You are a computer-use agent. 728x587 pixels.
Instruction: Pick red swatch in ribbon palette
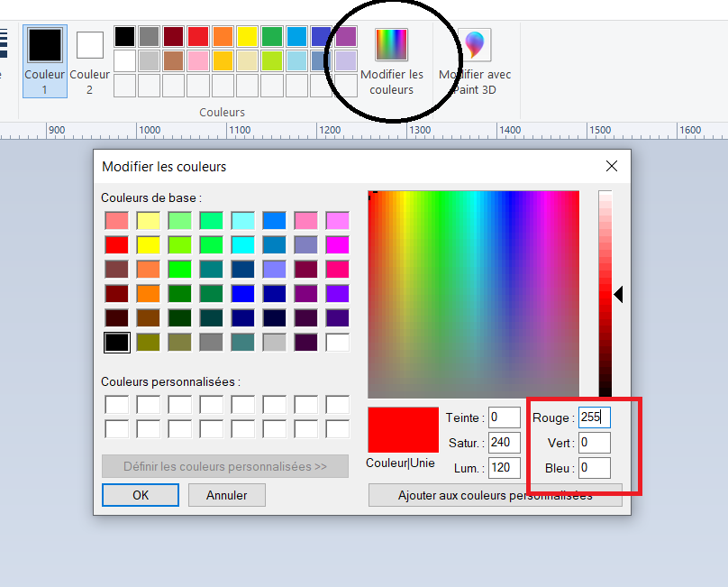point(198,37)
